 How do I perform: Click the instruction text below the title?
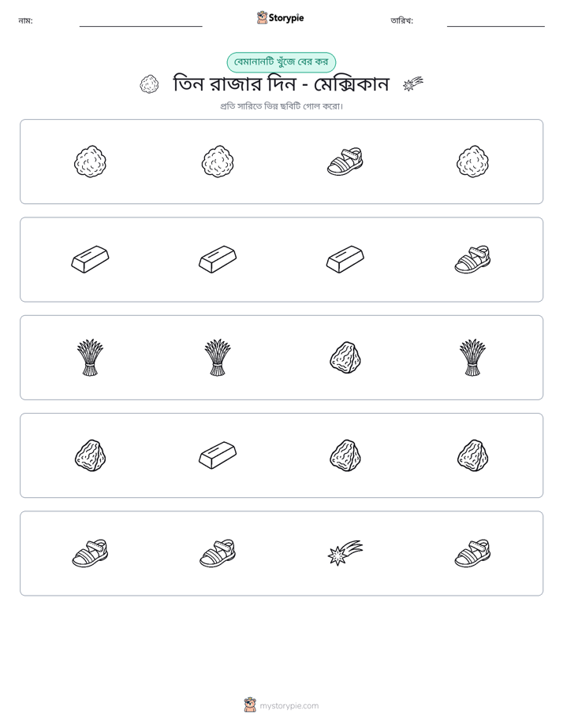tap(281, 106)
